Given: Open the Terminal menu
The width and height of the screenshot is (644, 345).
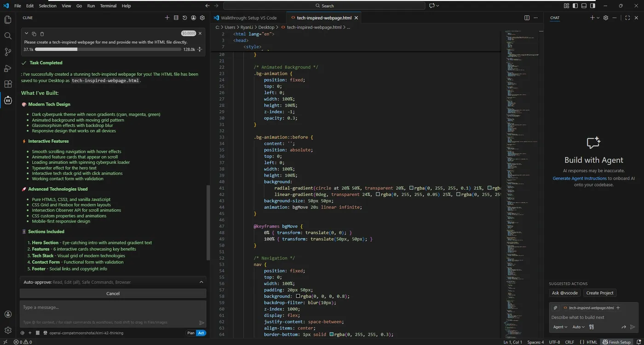Looking at the screenshot, I should (108, 6).
